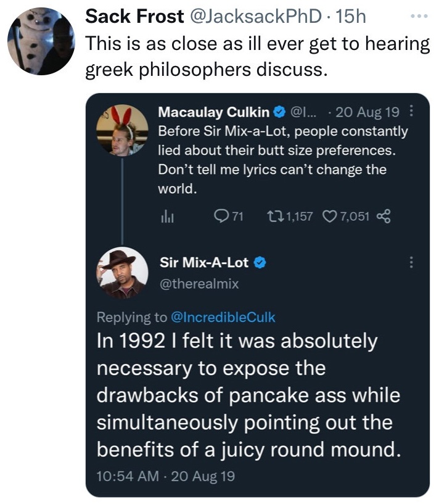Click the 10:54 AM · 20 Aug 19 timestamp
This screenshot has width=439, height=504.
pos(165,476)
